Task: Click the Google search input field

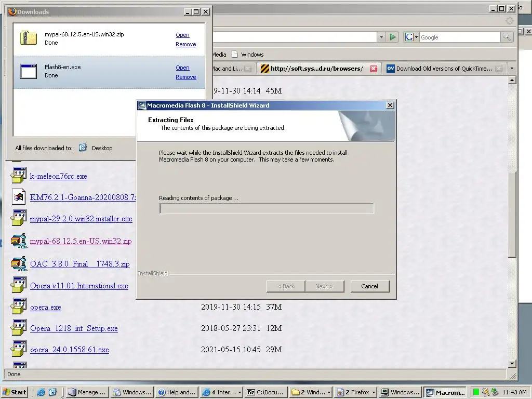Action: click(460, 37)
